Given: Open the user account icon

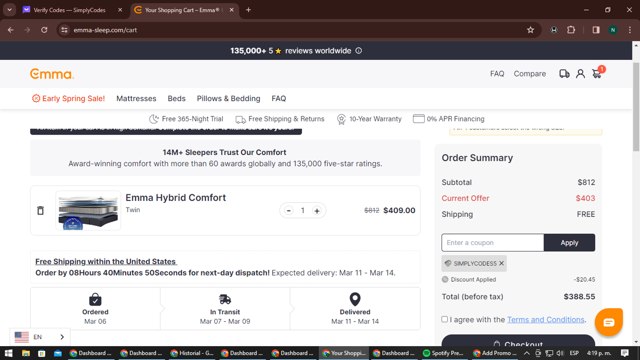Looking at the screenshot, I should point(580,73).
